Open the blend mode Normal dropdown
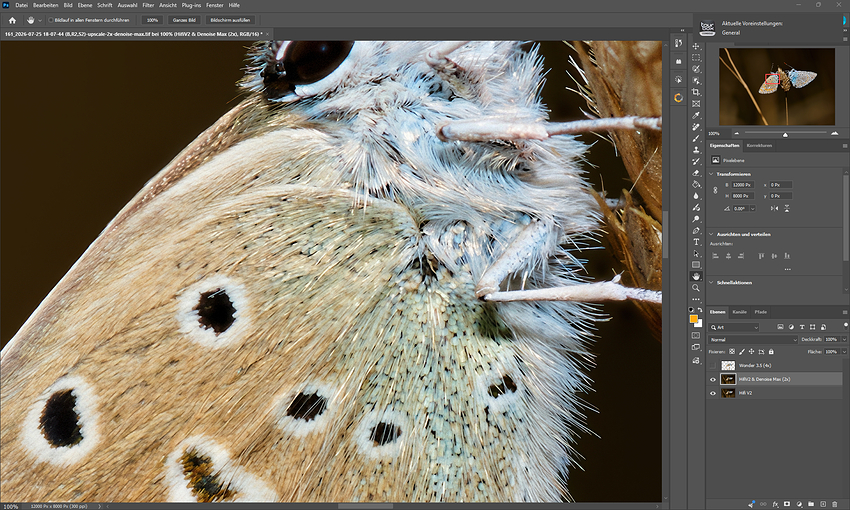Image resolution: width=850 pixels, height=510 pixels. coord(752,339)
